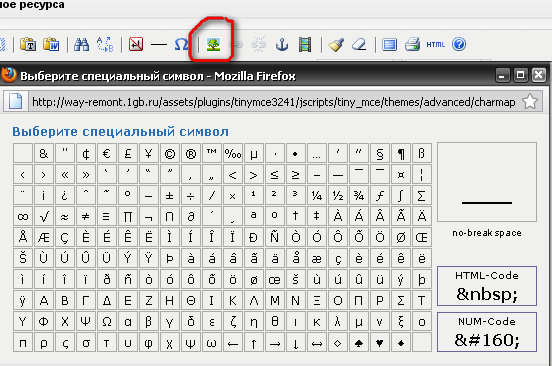Image resolution: width=552 pixels, height=366 pixels.
Task: Select the spade ♠ suit symbol
Action: pos(359,342)
